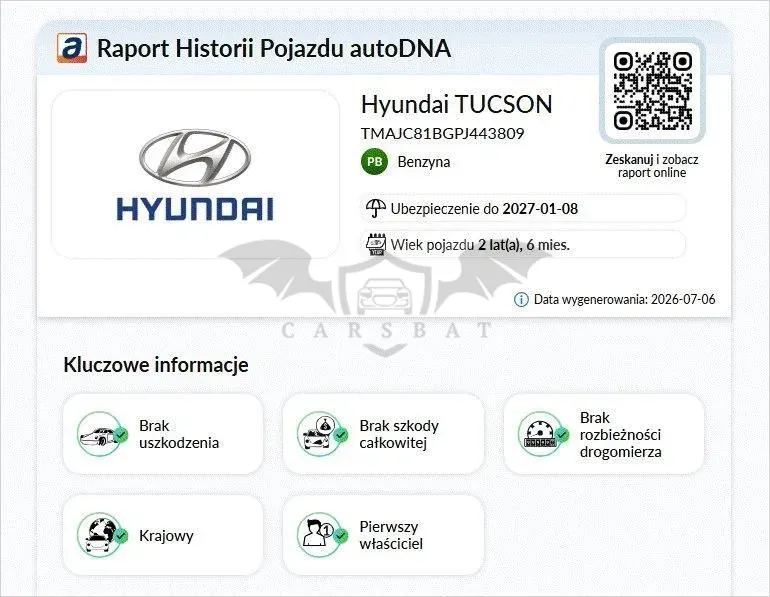Click the 'Kluczowe informacje' heading
This screenshot has width=770, height=597.
click(x=156, y=365)
